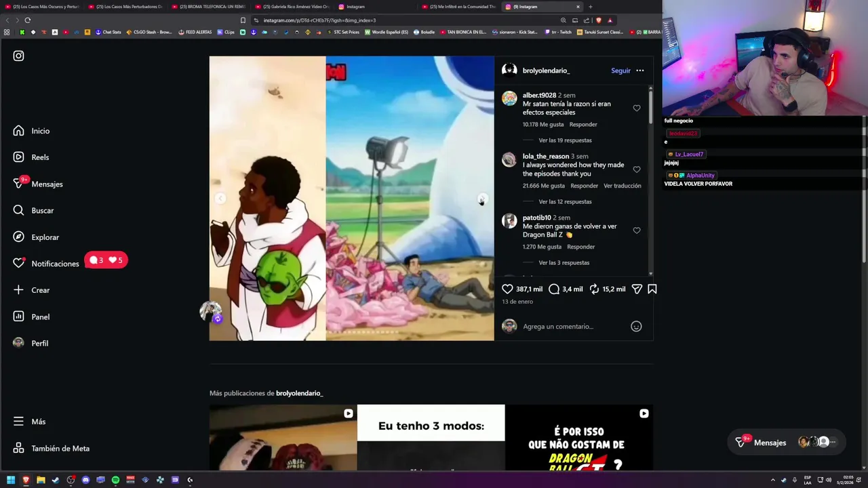868x488 pixels.
Task: Click the repost icon showing 15,2 mil
Action: (594, 289)
